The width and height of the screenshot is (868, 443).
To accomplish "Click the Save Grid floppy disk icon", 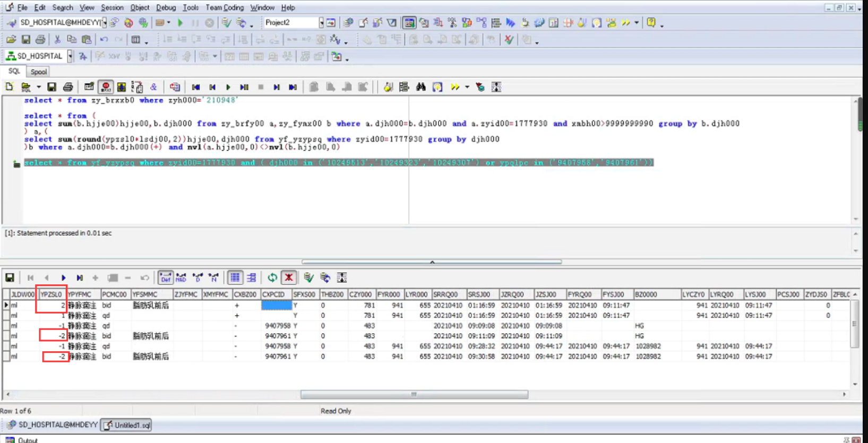I will (x=10, y=277).
